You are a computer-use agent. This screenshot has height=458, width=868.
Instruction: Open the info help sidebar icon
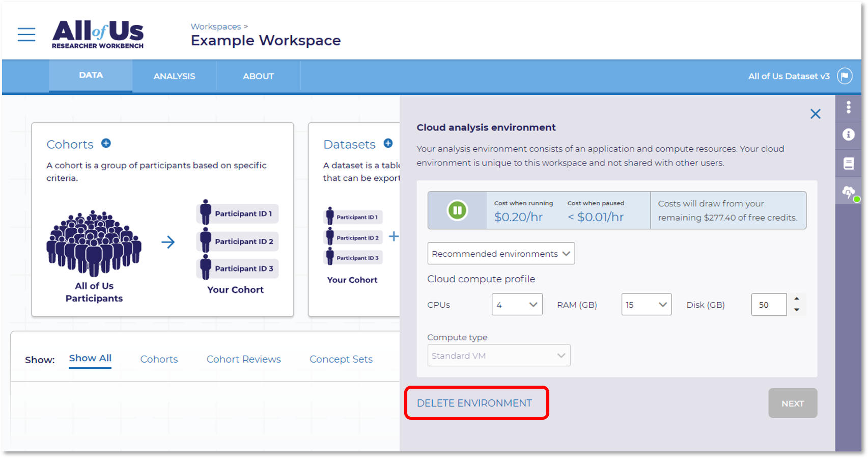tap(848, 134)
